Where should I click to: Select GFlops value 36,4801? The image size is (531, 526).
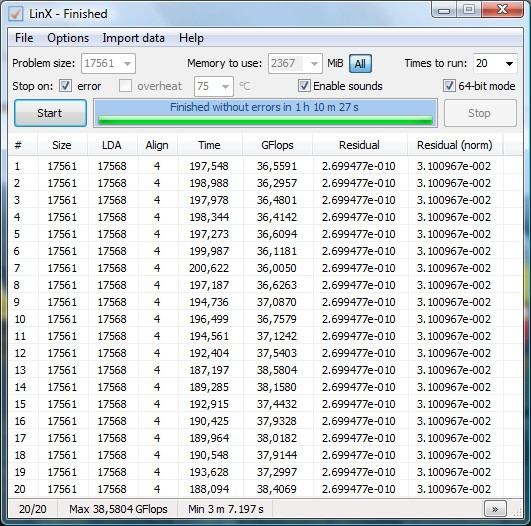coord(277,200)
